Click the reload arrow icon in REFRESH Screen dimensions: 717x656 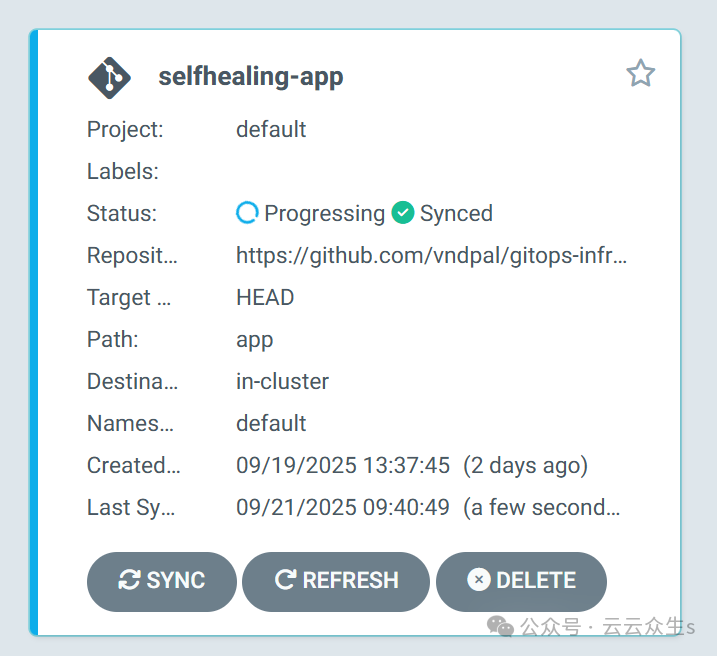(285, 581)
